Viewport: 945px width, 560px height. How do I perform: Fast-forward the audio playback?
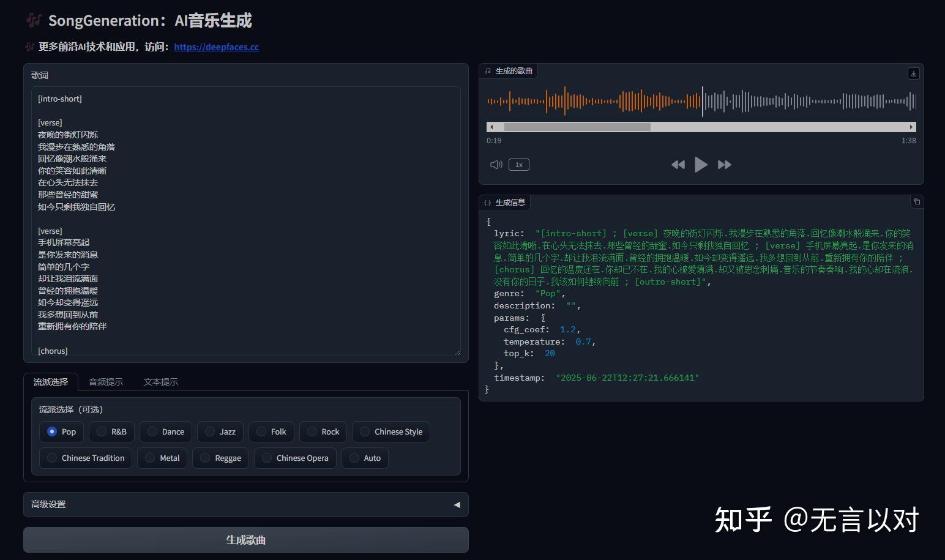coord(724,164)
